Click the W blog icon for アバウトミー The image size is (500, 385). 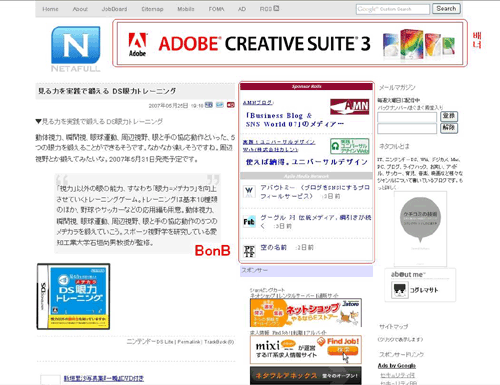[x=249, y=191]
